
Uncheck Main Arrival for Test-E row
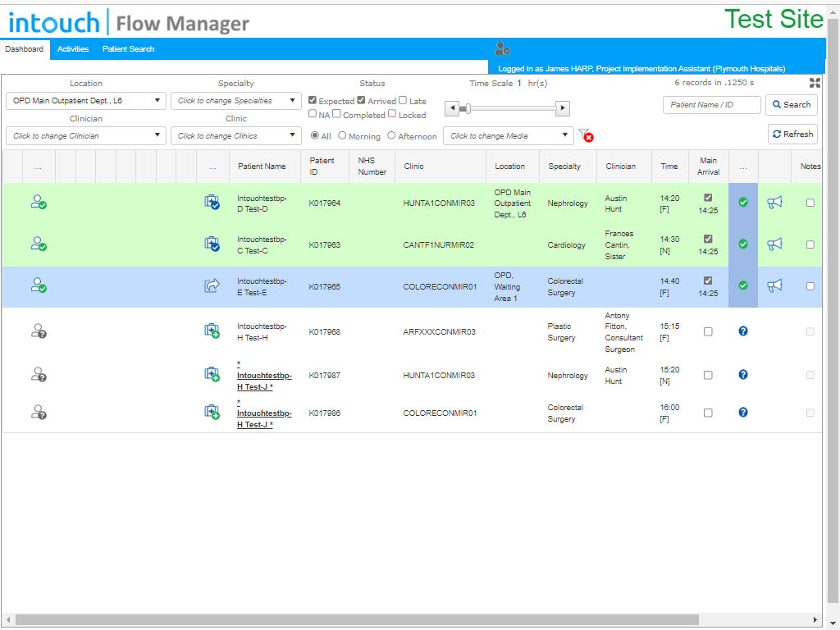(708, 281)
